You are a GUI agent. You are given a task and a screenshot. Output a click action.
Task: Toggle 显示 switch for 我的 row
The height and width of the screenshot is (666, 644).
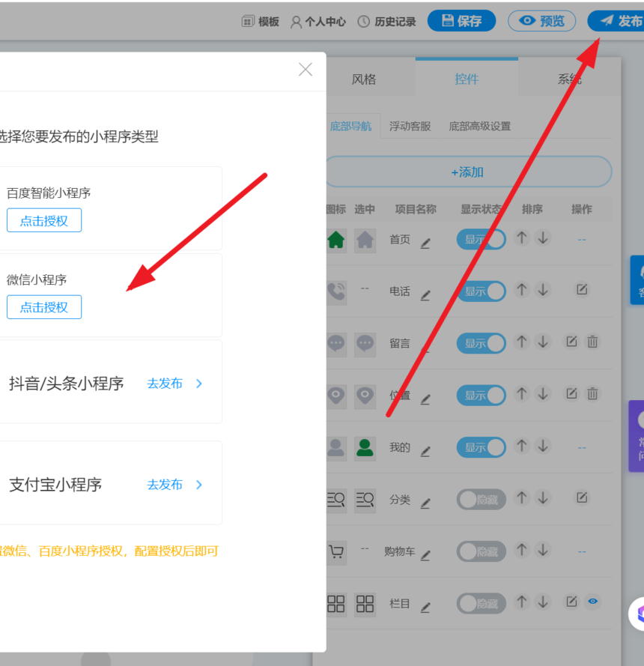tap(482, 447)
